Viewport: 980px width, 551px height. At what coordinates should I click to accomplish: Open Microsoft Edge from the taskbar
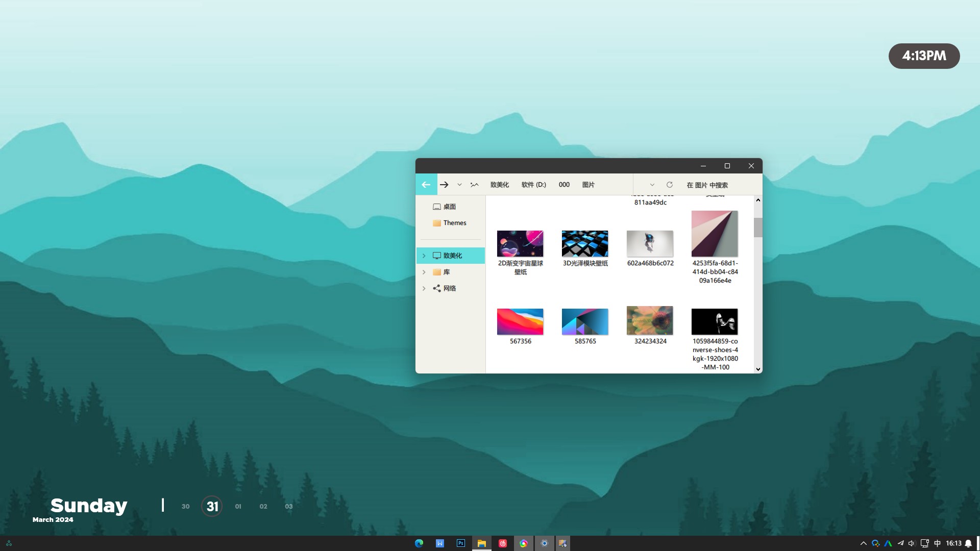pyautogui.click(x=419, y=543)
